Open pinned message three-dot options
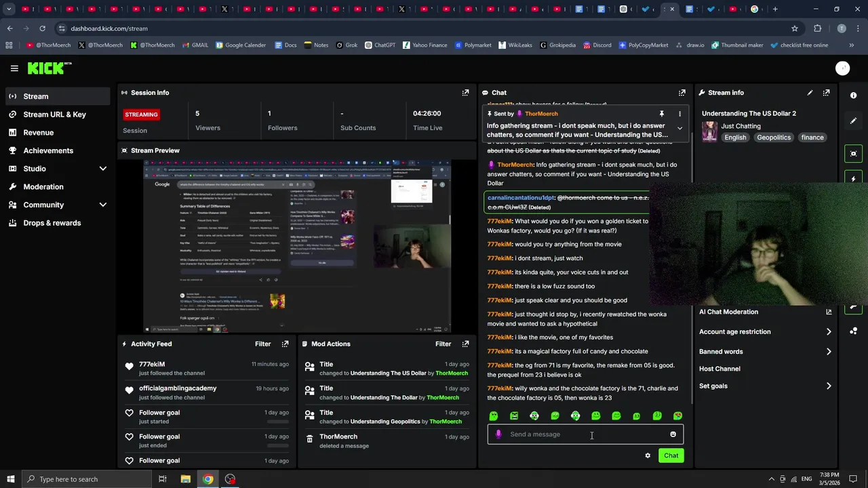Screen dimensions: 868x488 coord(679,114)
